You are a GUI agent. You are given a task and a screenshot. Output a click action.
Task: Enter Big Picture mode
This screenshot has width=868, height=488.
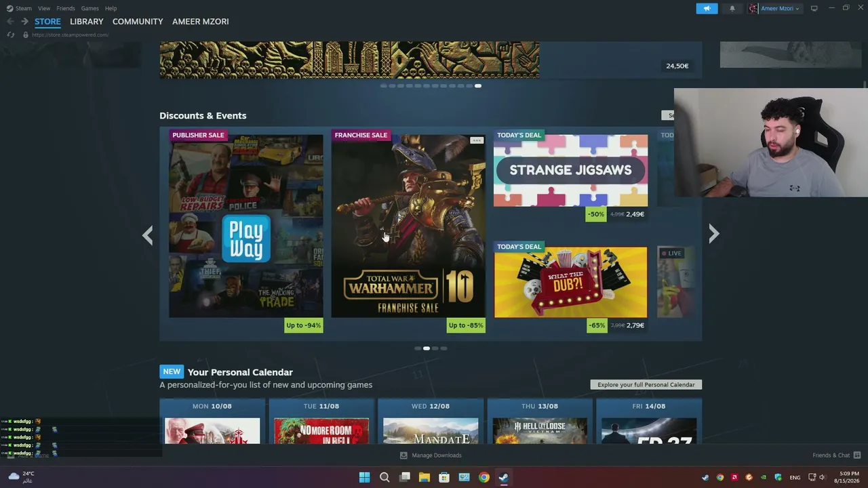814,8
